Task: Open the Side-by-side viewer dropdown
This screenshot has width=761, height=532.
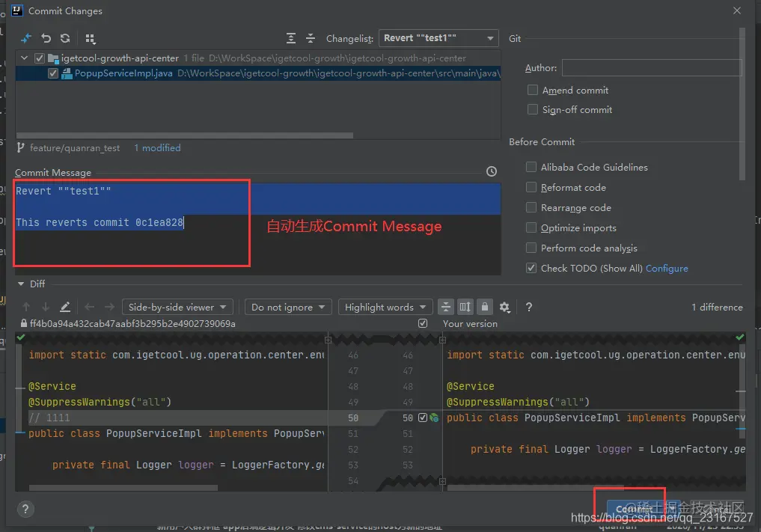Action: click(177, 307)
